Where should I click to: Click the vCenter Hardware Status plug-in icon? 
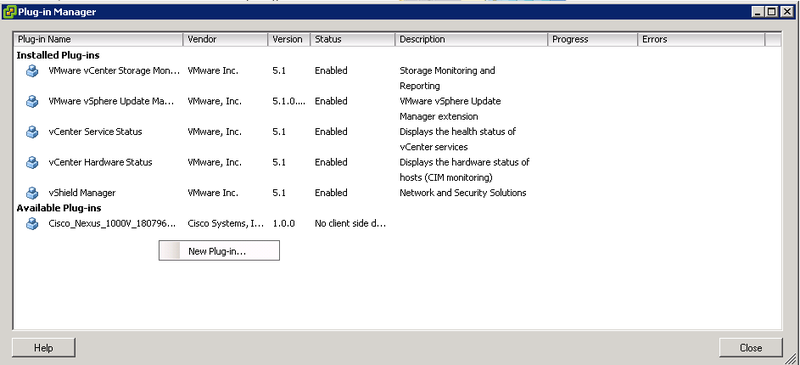pyautogui.click(x=32, y=163)
